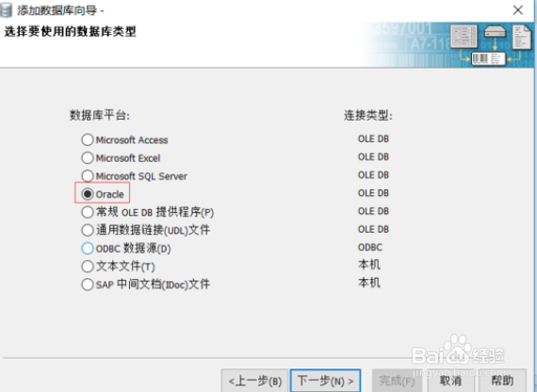Click OLE DB text beside Microsoft SQL Server
Screen dimensions: 537x392
(x=373, y=175)
